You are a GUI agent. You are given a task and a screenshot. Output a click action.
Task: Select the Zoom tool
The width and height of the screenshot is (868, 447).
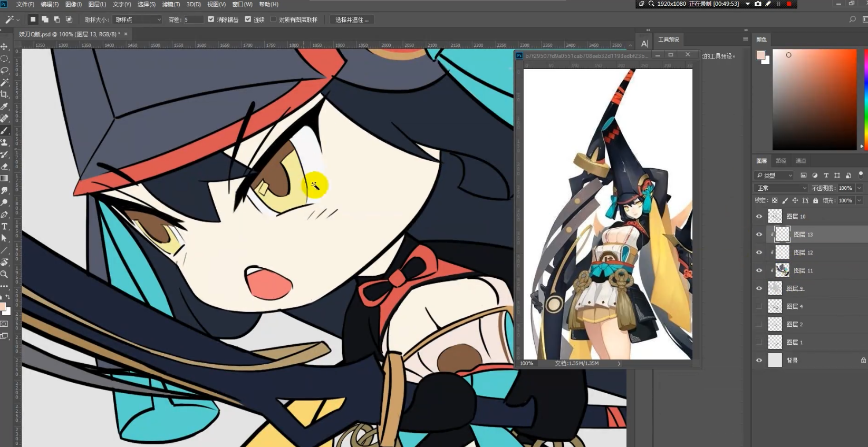5,274
